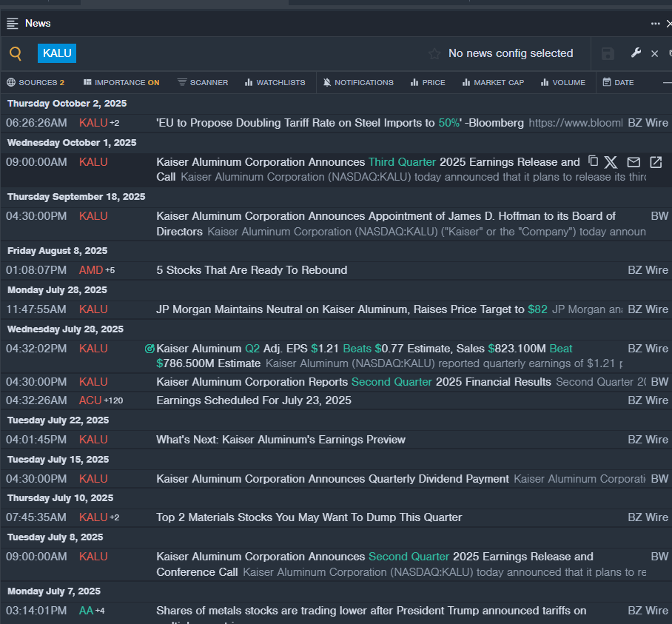Click the save config floppy disk icon

[x=608, y=53]
